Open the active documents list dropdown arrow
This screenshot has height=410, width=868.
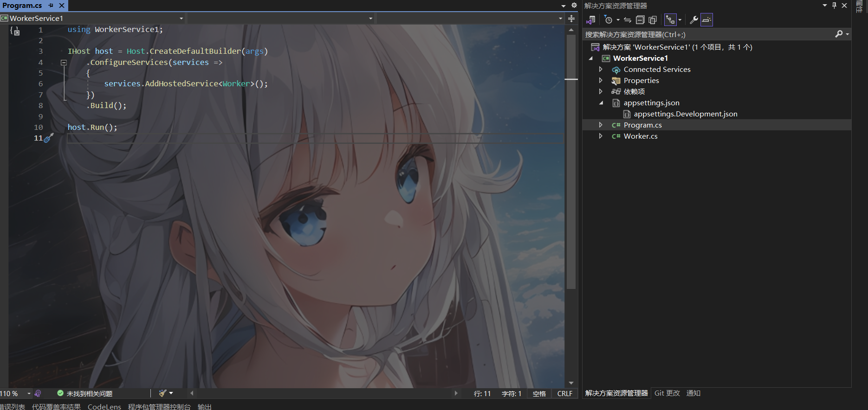(564, 6)
